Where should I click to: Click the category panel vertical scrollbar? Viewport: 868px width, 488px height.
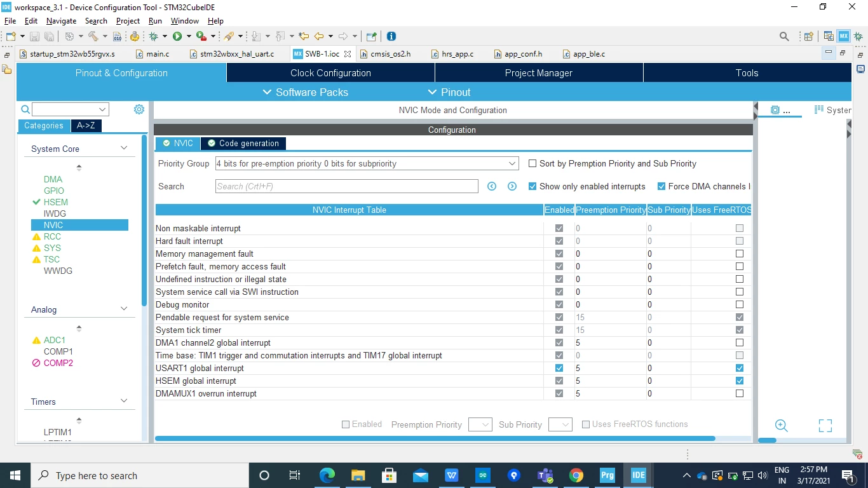145,220
